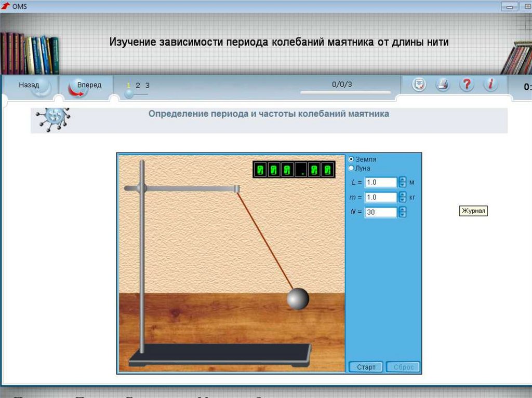Screen dimensions: 532x398
Task: Increase length L with up arrow
Action: [x=403, y=180]
